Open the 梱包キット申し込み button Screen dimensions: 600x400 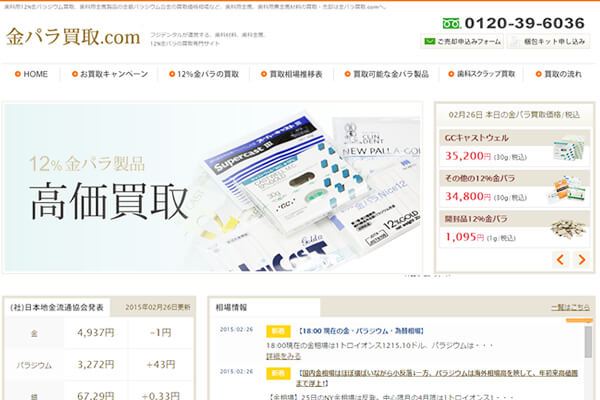coord(548,41)
